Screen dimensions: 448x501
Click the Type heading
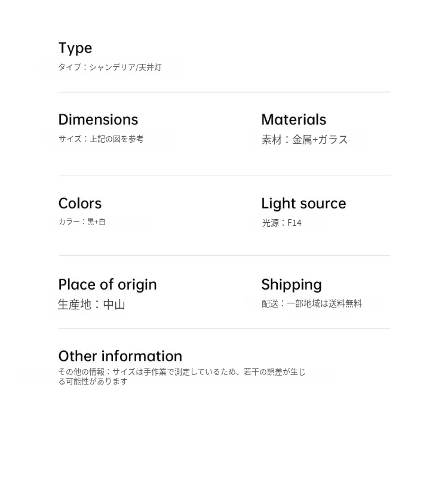click(75, 48)
